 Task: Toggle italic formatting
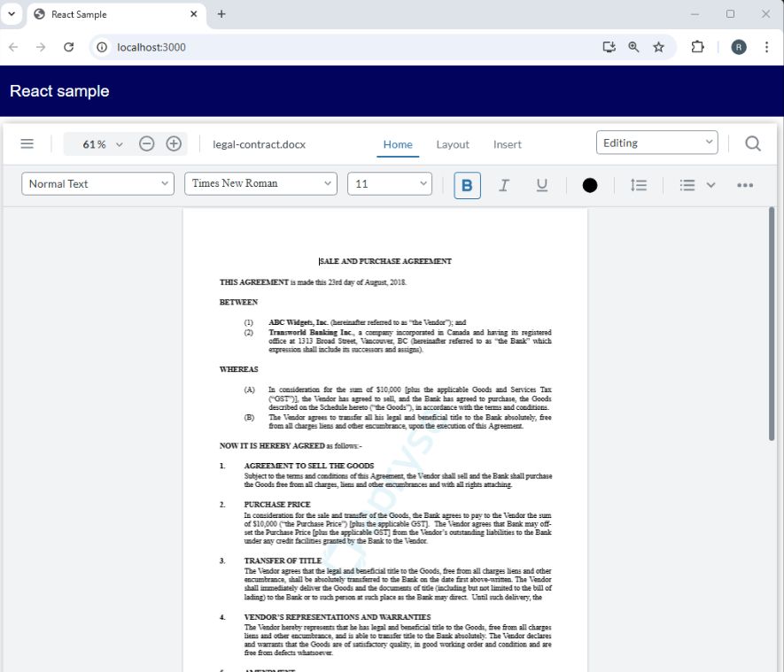point(504,185)
